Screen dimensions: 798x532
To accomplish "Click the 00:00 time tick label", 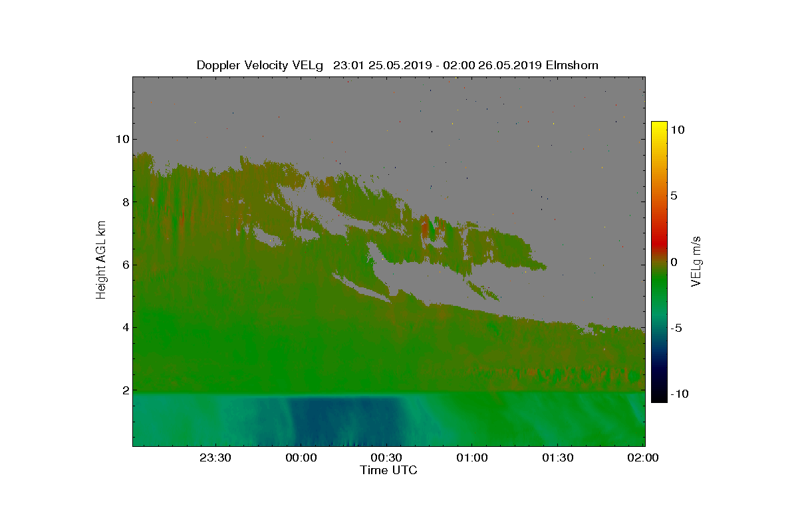I will [x=301, y=458].
